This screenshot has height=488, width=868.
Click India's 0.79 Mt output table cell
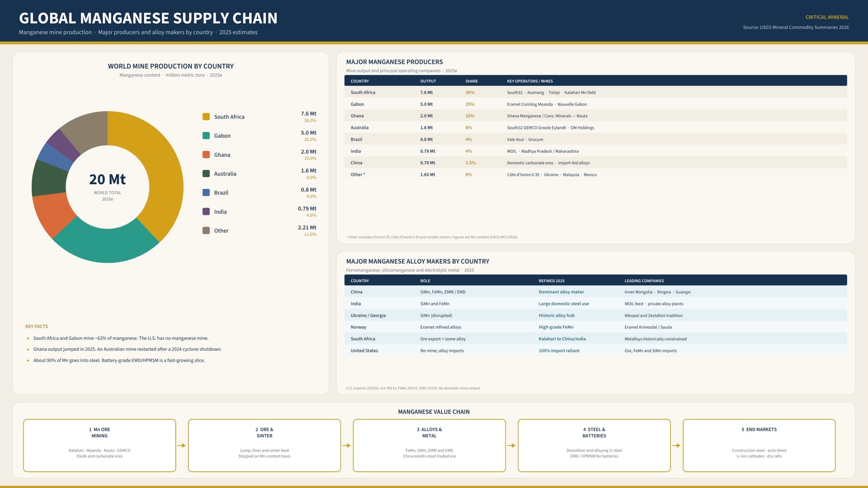click(427, 151)
